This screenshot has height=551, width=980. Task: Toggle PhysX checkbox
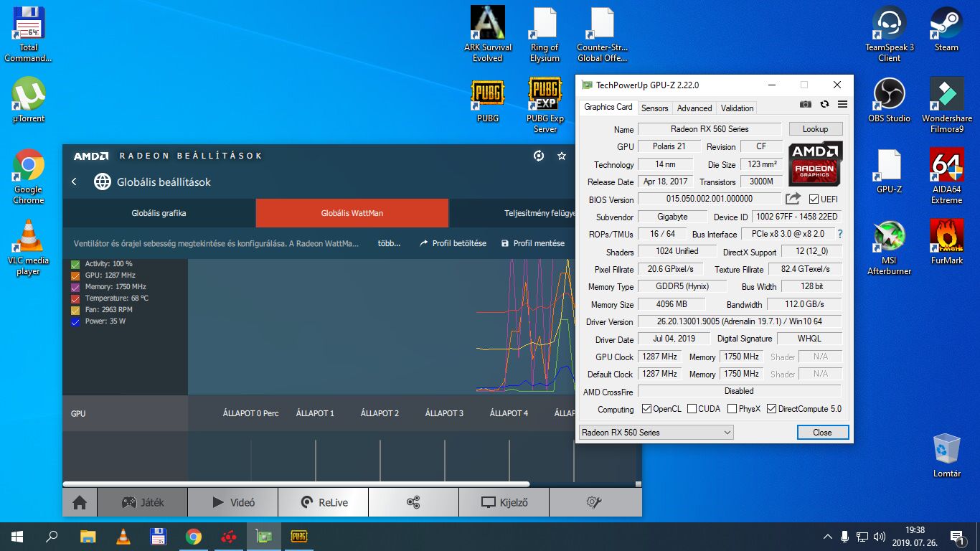[732, 409]
